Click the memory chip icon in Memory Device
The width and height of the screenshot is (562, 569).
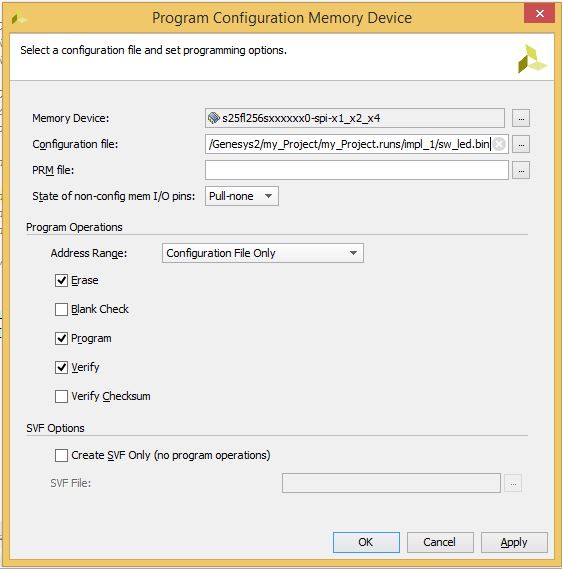(214, 118)
